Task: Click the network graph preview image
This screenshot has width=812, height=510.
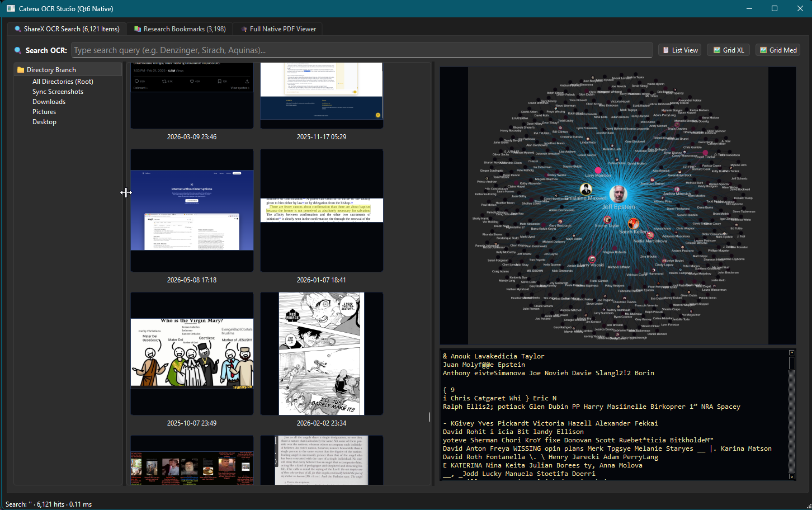Action: click(x=617, y=206)
